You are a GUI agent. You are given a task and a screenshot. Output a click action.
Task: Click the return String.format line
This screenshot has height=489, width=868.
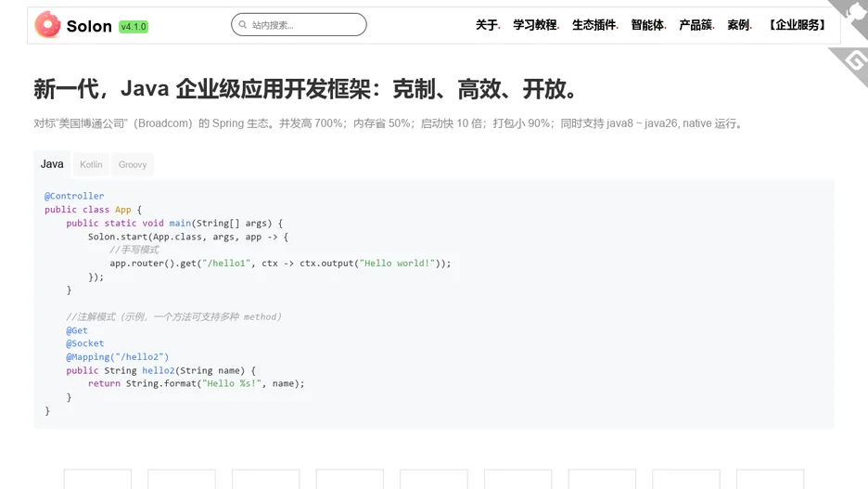pos(196,383)
